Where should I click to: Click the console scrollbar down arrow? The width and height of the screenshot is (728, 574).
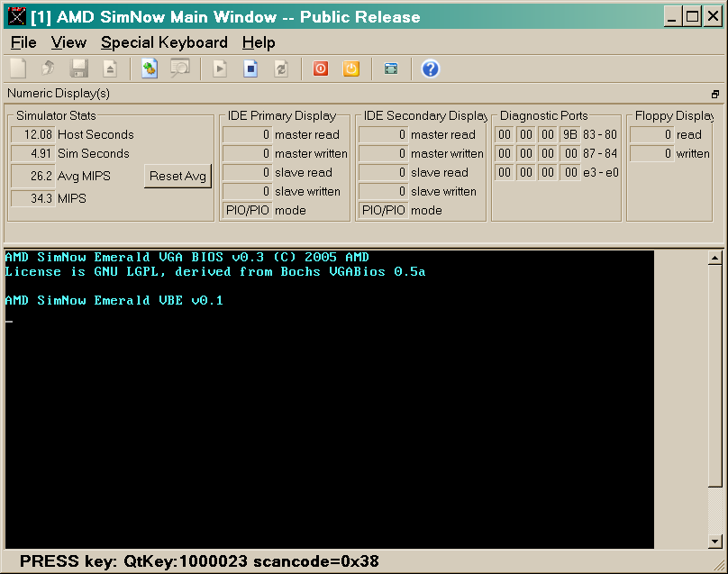tap(715, 541)
